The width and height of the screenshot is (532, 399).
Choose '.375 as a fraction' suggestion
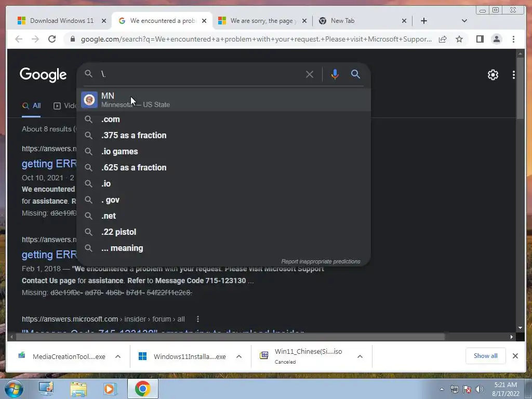pos(223,136)
